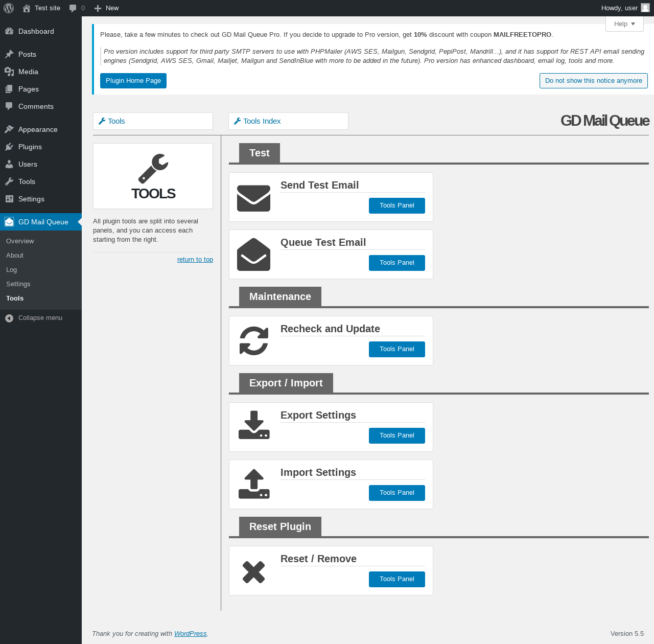
Task: Open the Howdy, user account menu
Action: click(625, 8)
